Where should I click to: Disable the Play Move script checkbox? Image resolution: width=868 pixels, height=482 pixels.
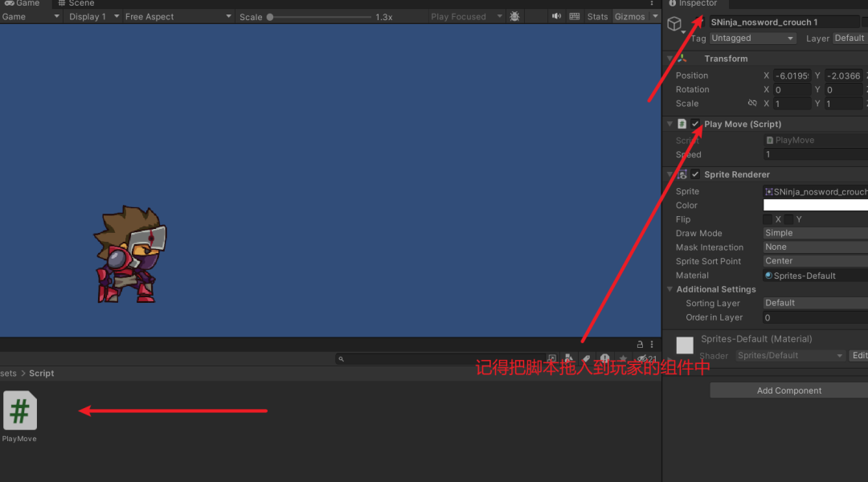[x=695, y=124]
